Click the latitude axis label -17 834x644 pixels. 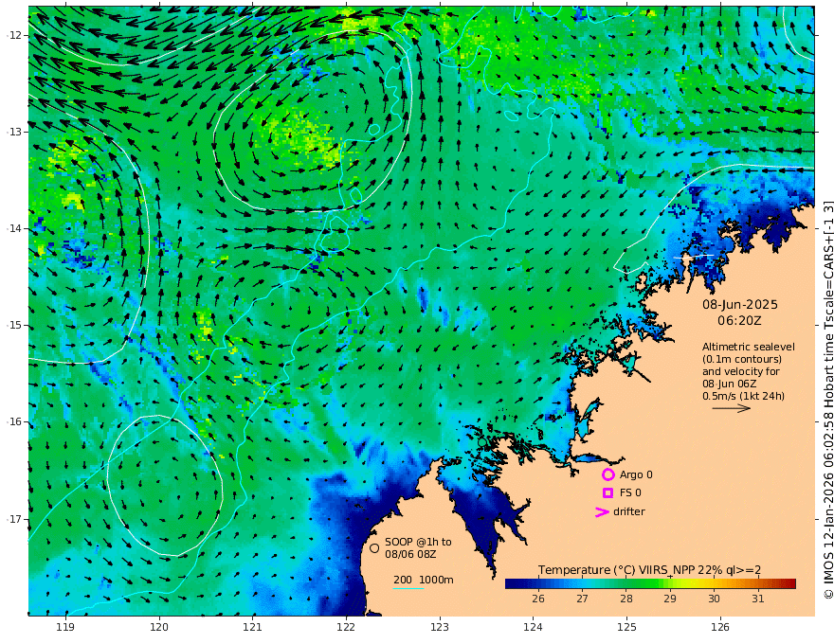[14, 519]
